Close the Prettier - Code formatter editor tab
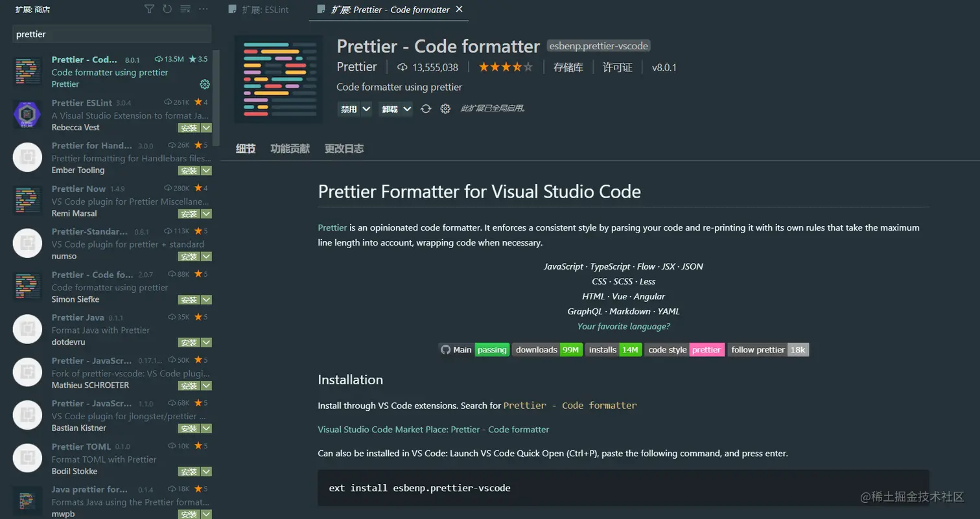Image resolution: width=980 pixels, height=519 pixels. click(x=460, y=10)
